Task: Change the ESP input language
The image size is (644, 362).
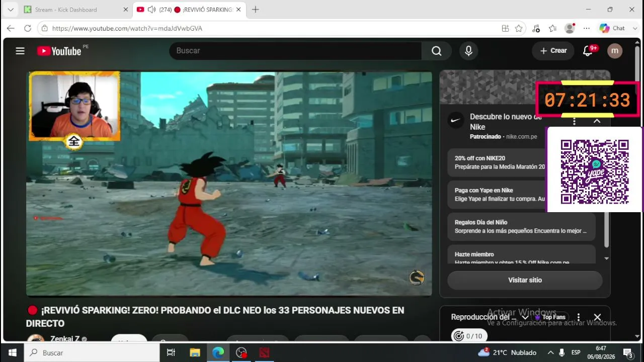Action: (x=576, y=352)
